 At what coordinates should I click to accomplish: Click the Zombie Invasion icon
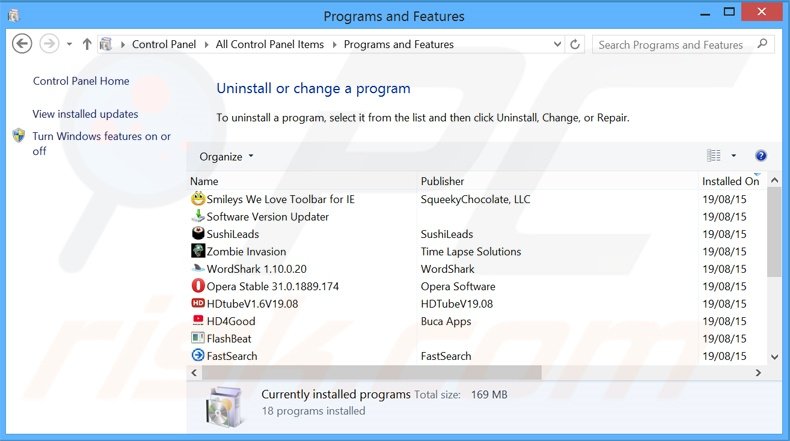[198, 252]
